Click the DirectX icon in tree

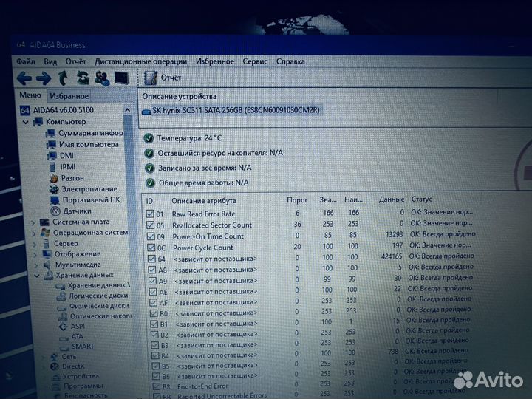coord(54,366)
